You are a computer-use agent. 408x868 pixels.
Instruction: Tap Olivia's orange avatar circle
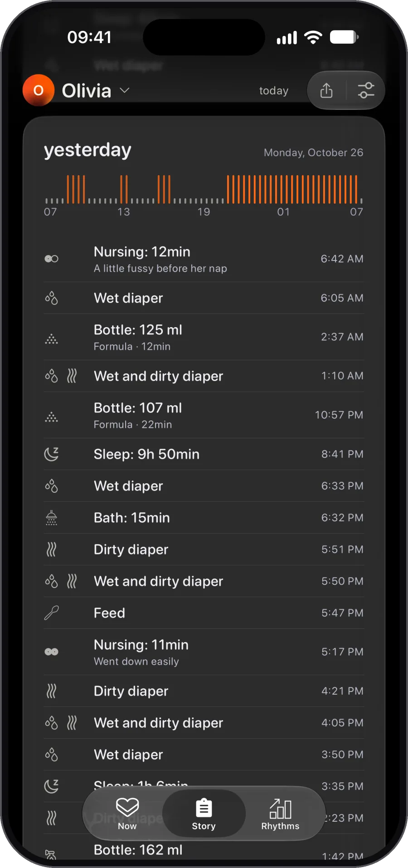click(x=39, y=90)
